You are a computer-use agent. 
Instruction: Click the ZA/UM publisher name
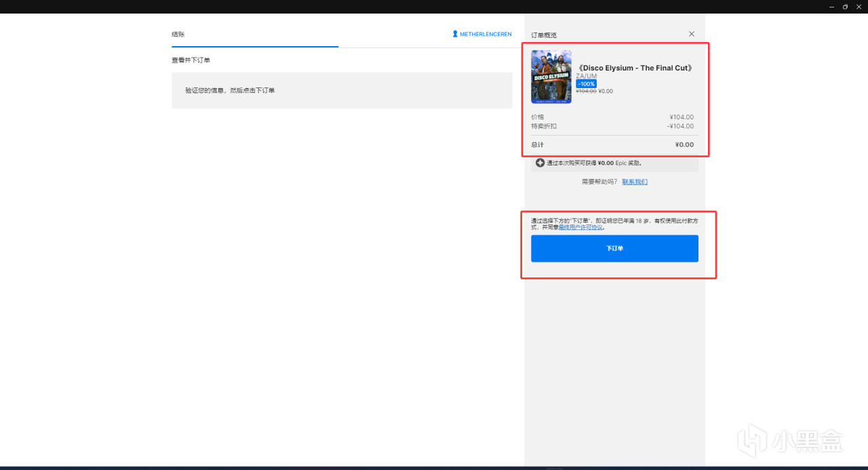pyautogui.click(x=587, y=76)
